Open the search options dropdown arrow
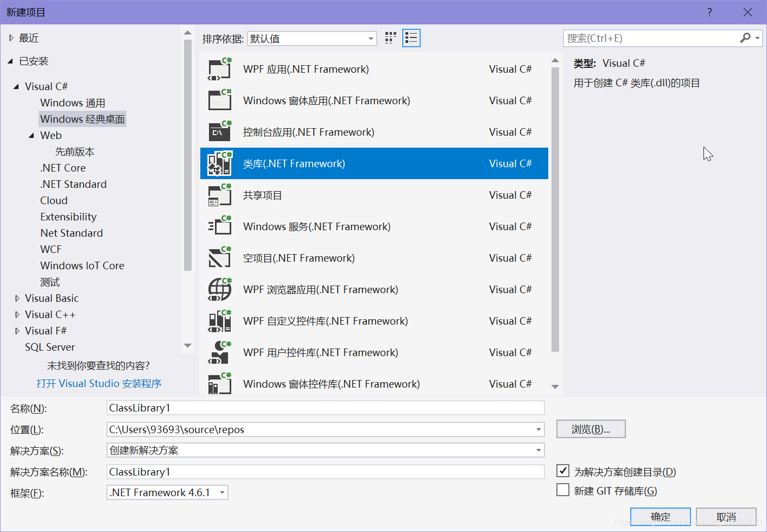The image size is (767, 532). point(757,38)
